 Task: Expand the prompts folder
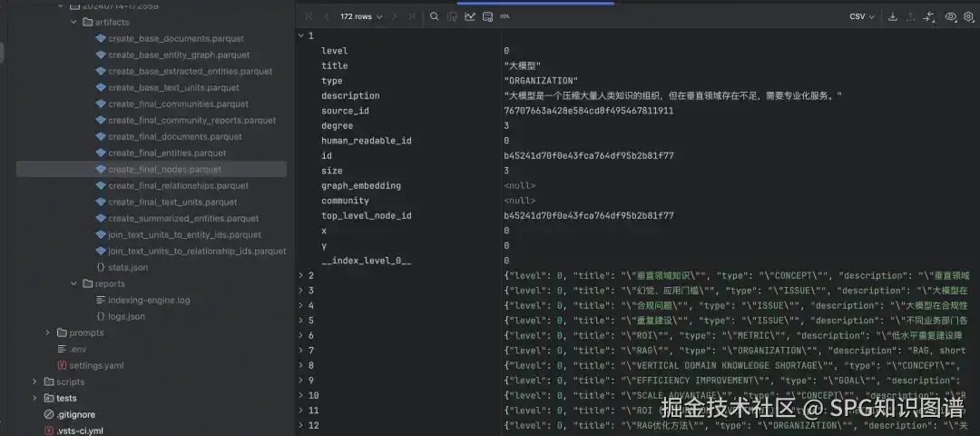[47, 332]
